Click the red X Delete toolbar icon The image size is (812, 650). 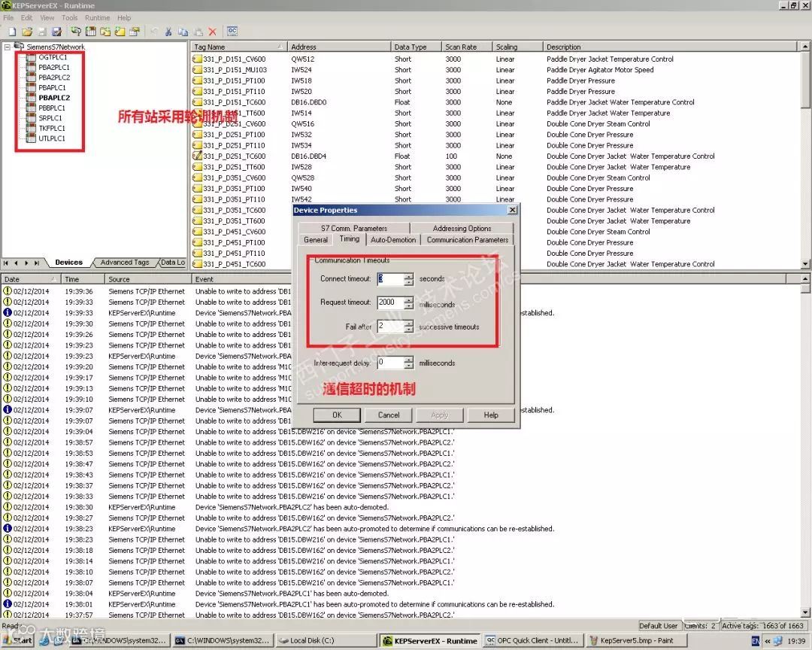tap(212, 32)
